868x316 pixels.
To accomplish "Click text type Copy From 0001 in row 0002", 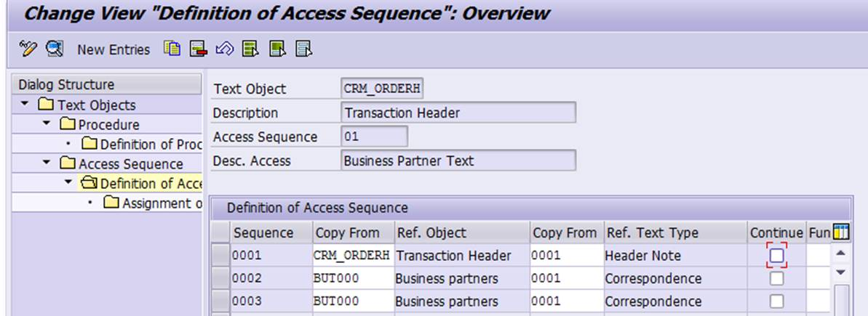I will point(568,278).
